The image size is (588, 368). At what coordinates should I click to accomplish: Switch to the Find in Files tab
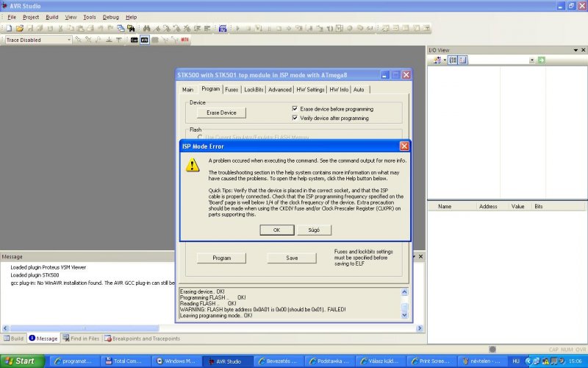pos(81,339)
